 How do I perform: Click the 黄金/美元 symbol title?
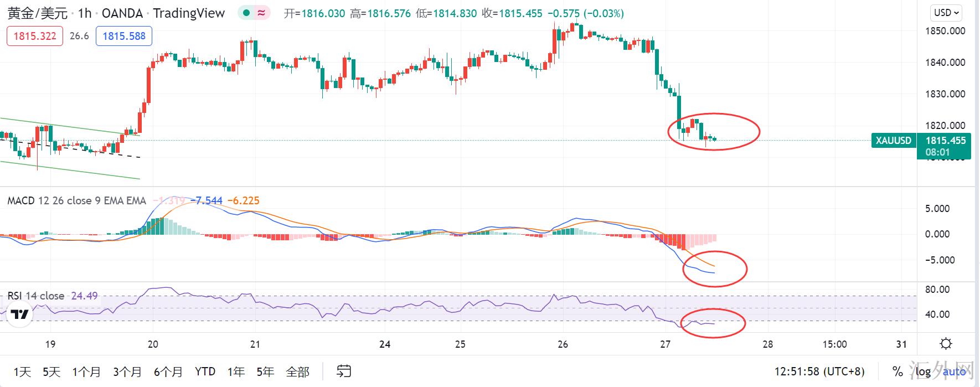pos(37,13)
